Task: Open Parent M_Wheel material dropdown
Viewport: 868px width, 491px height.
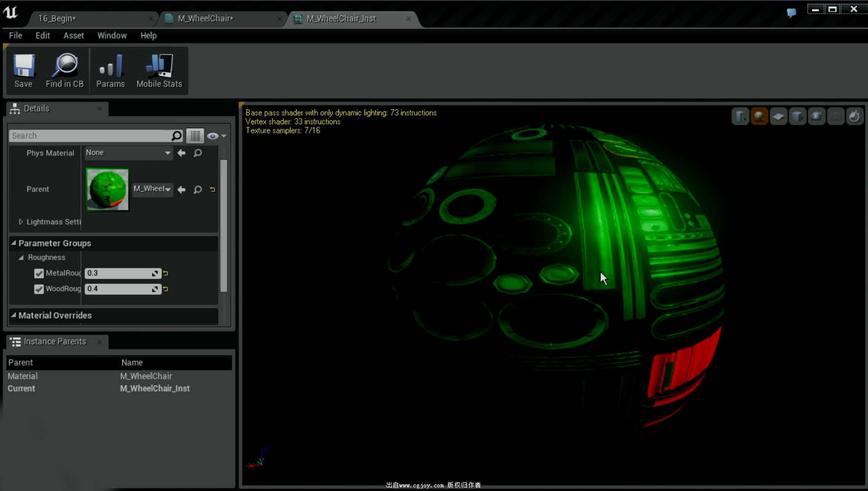Action: (x=152, y=189)
